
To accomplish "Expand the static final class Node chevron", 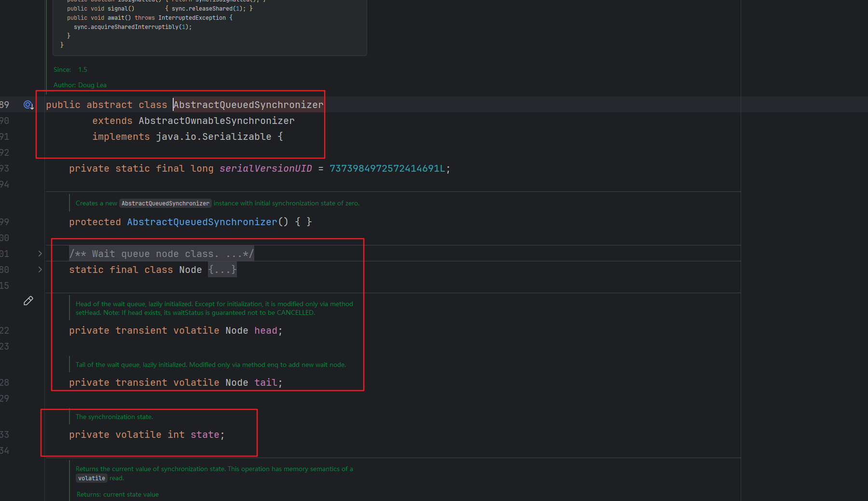I will (x=40, y=270).
